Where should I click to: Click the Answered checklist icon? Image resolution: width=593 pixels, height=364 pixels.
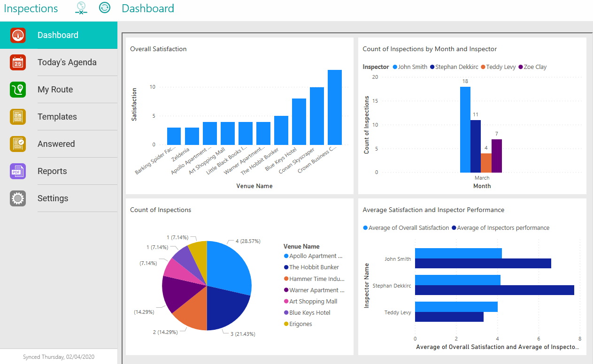click(18, 144)
